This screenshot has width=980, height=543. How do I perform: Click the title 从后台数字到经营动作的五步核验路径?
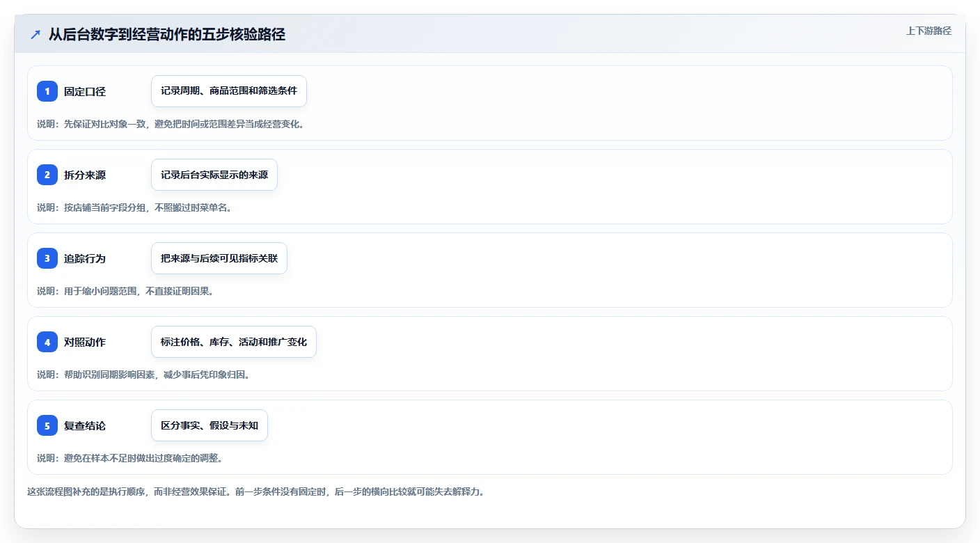pos(167,35)
